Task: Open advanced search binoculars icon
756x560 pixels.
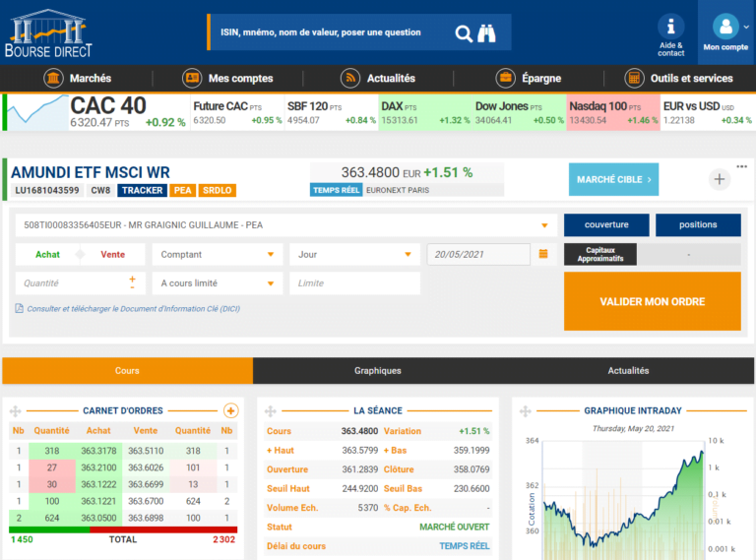Action: coord(487,33)
